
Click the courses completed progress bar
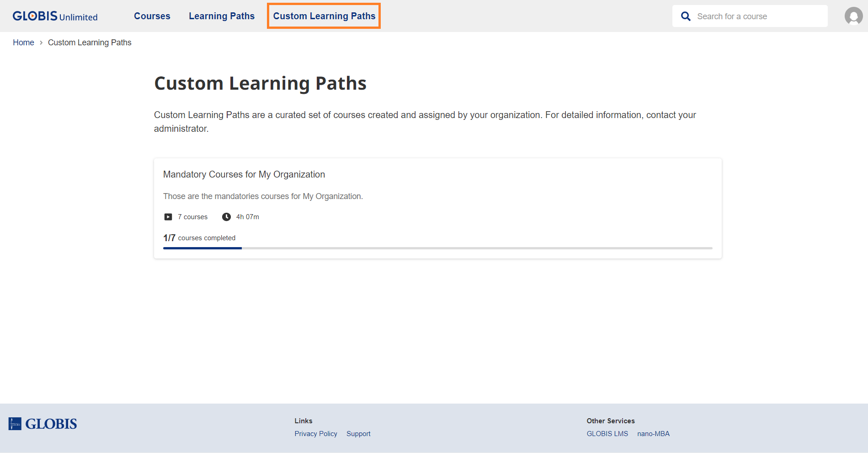pyautogui.click(x=437, y=248)
